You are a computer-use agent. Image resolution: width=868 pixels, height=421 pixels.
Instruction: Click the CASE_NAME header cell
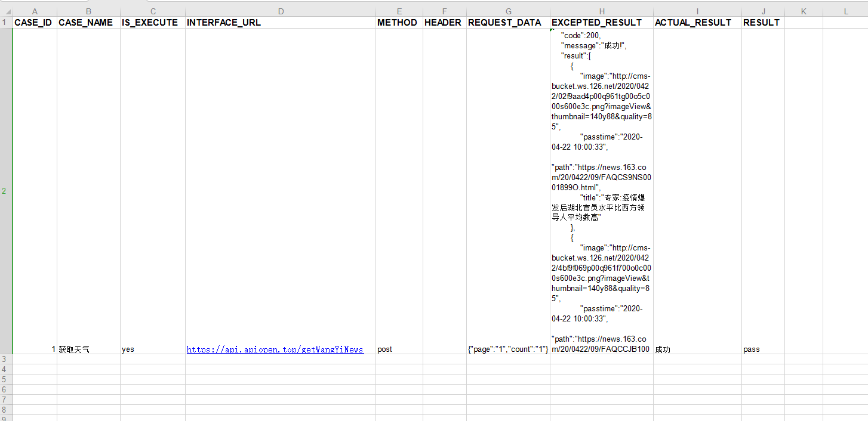click(88, 22)
